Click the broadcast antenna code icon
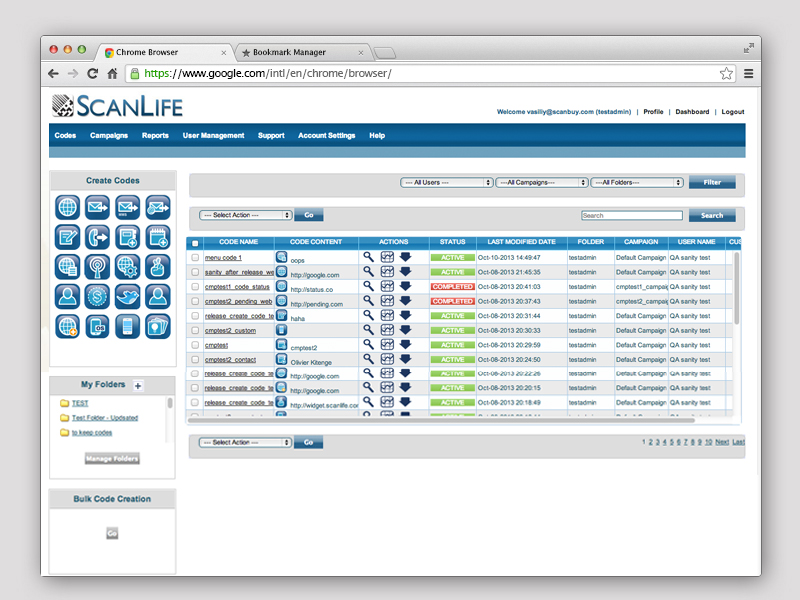This screenshot has height=600, width=800. [97, 266]
